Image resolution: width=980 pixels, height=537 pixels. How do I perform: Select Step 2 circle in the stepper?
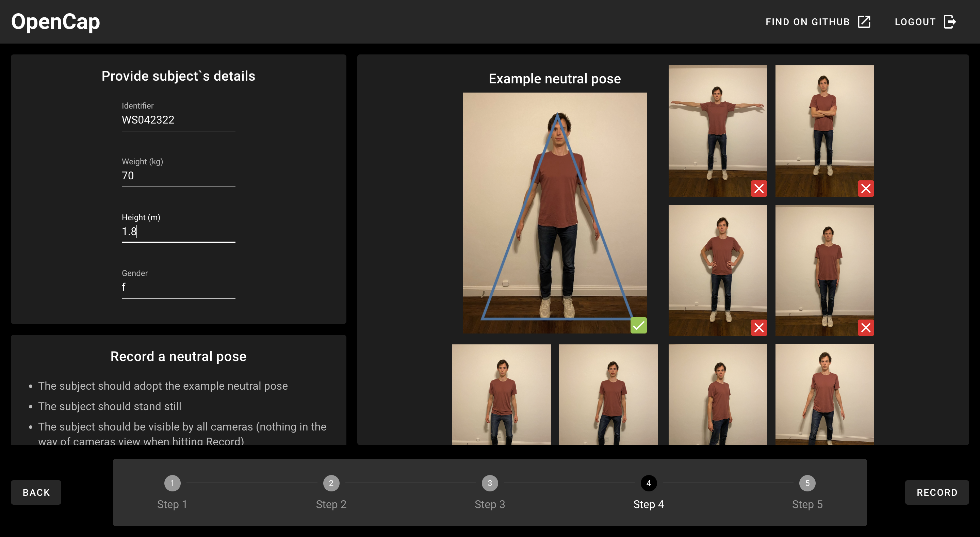(331, 483)
